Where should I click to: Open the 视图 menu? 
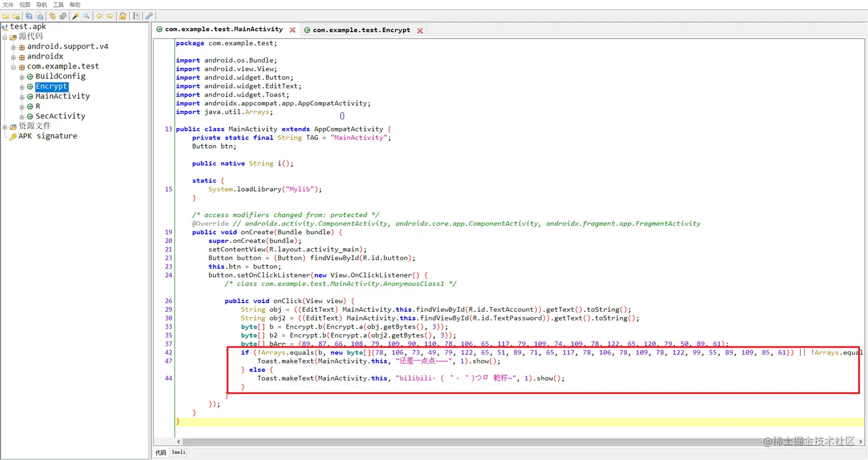point(24,5)
